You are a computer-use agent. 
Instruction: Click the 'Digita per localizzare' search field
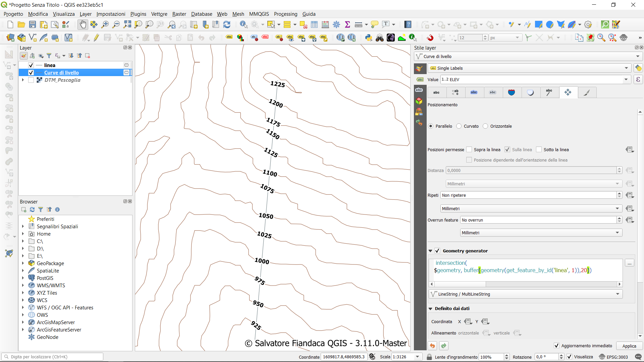click(53, 356)
